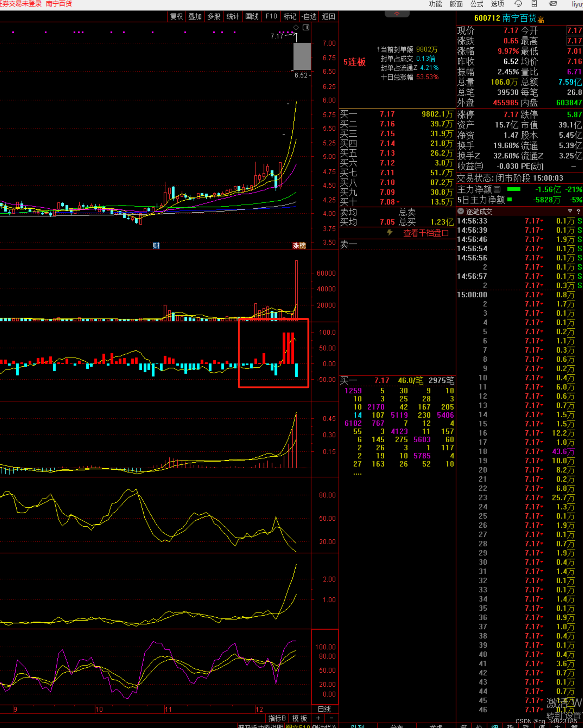Viewport: 583px width, 728px height.
Task: Click the 涨停 7.17 value
Action: click(511, 115)
